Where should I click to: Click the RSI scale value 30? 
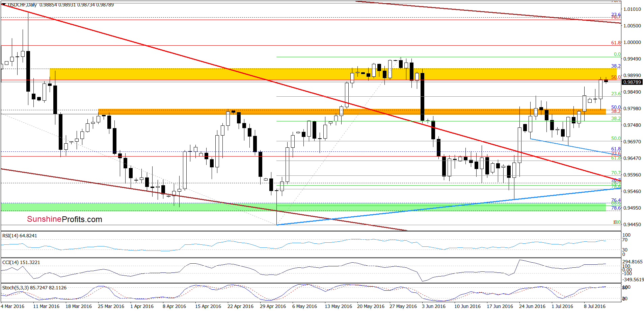625,250
